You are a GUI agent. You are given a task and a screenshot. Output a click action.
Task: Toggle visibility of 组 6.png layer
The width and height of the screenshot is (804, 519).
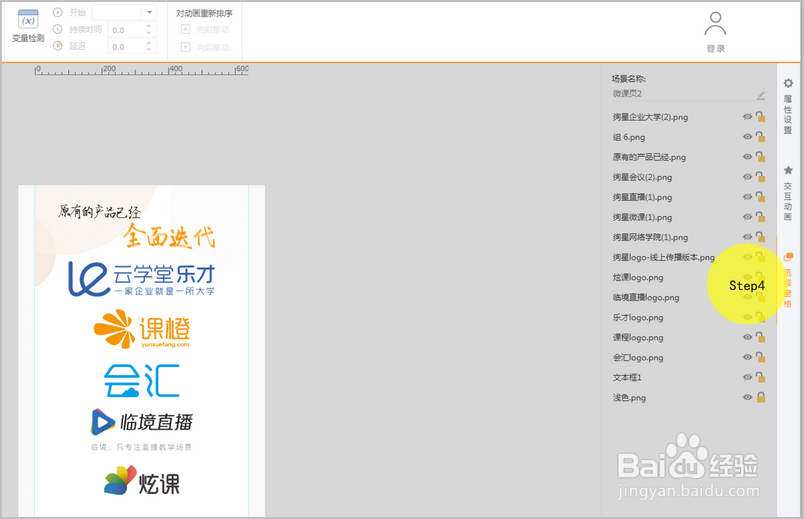748,137
